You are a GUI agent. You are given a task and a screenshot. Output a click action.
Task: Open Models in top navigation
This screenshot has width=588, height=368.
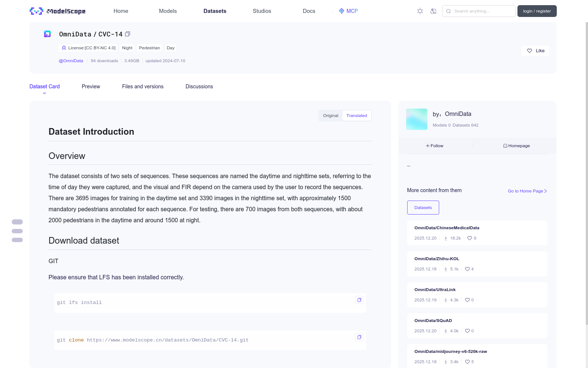point(168,11)
